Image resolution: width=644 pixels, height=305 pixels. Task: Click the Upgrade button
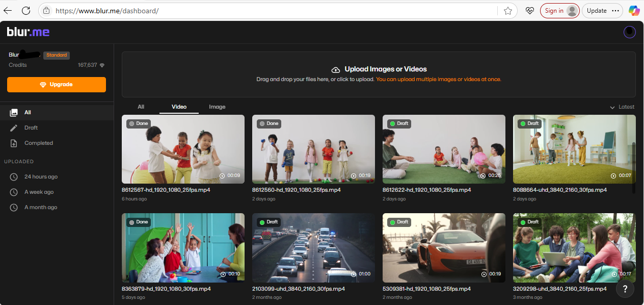(x=56, y=84)
